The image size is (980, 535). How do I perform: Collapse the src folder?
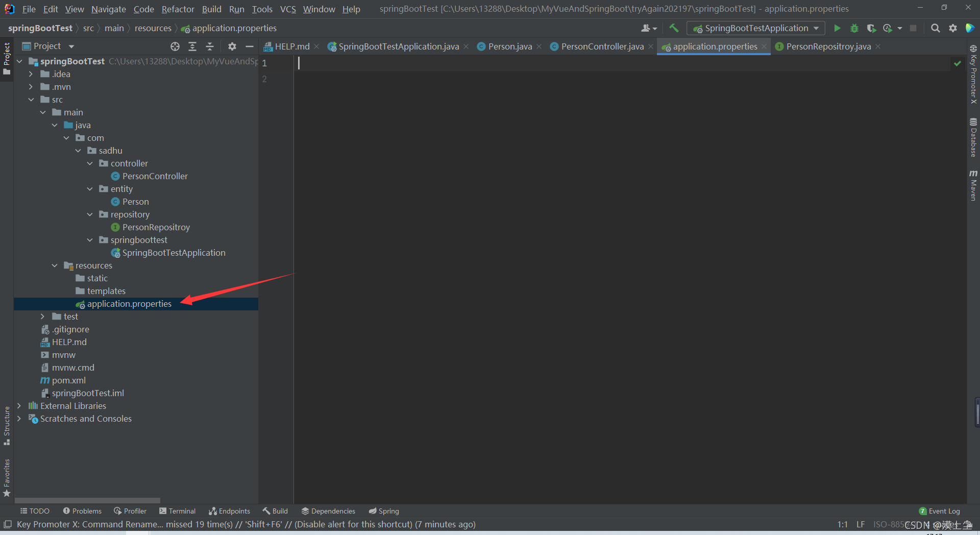(x=31, y=100)
